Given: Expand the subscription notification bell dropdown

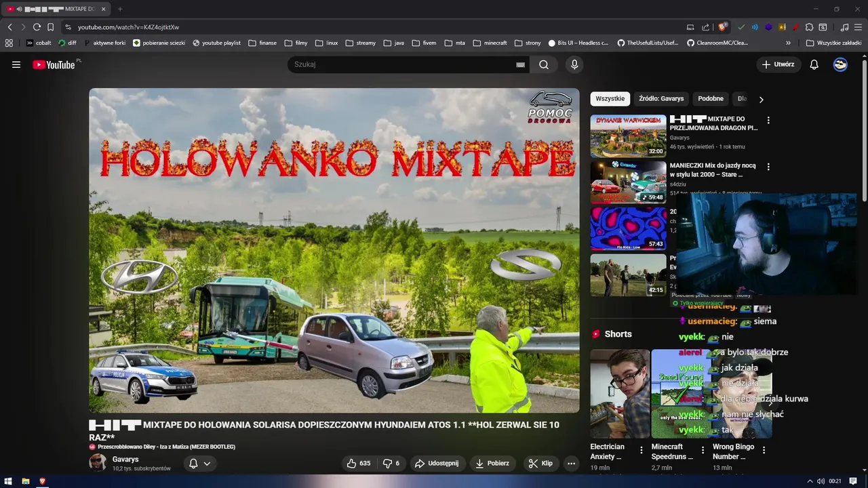Looking at the screenshot, I should [200, 463].
